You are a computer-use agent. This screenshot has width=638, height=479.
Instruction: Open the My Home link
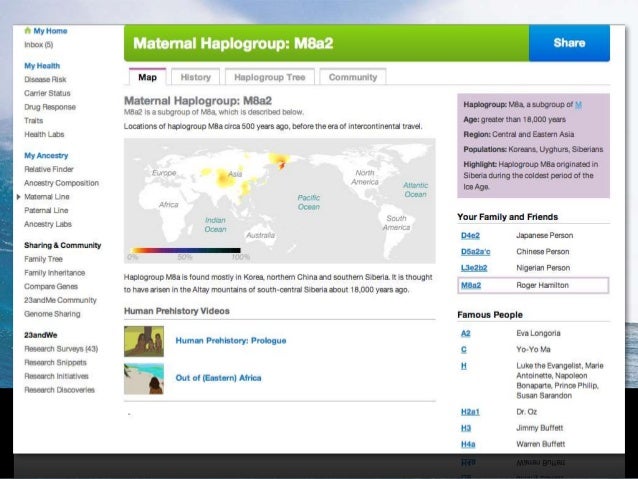point(50,31)
